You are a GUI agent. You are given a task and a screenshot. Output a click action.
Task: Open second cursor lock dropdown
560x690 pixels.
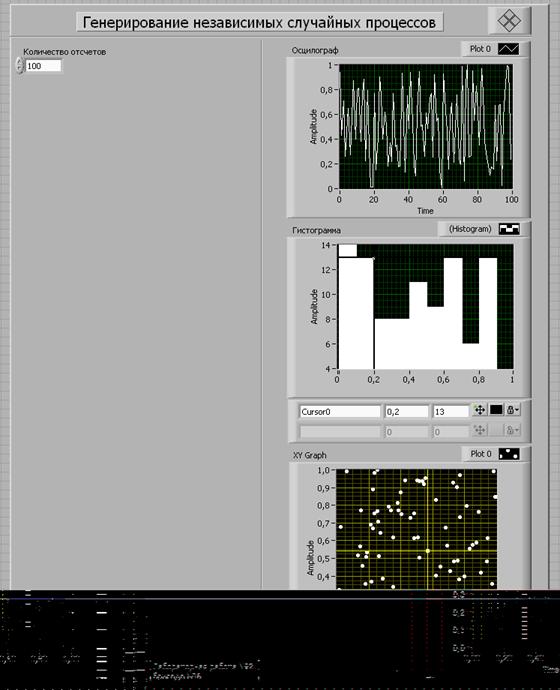[x=512, y=430]
